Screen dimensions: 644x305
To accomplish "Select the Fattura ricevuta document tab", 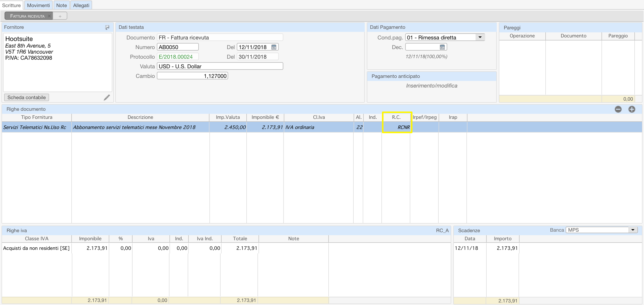I will coord(27,16).
